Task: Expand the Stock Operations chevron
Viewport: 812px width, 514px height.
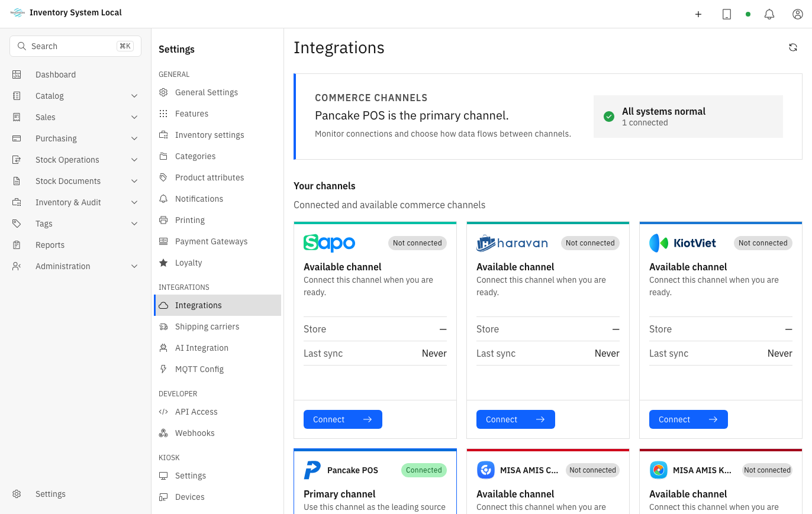Action: [134, 160]
